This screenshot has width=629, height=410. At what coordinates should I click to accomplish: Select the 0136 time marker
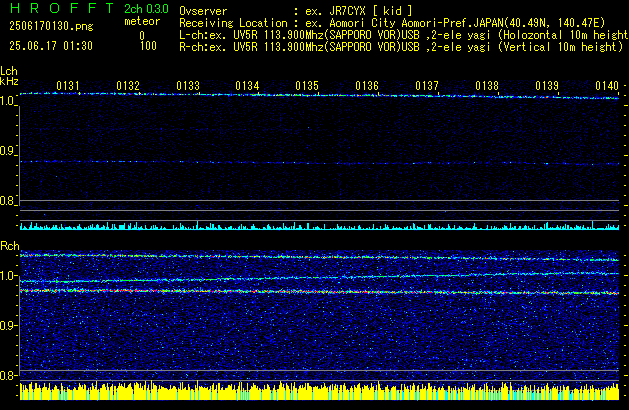click(367, 86)
